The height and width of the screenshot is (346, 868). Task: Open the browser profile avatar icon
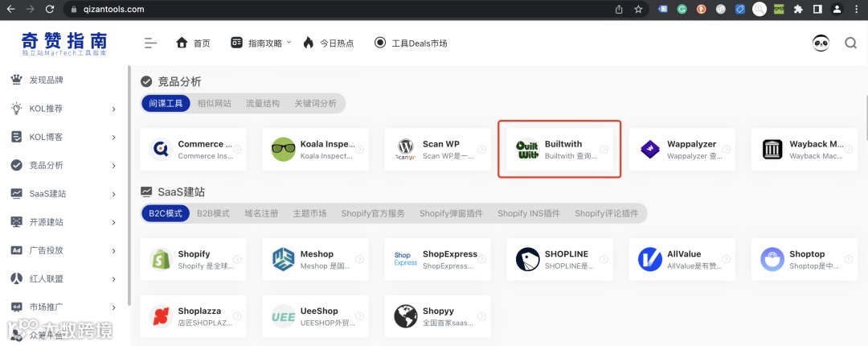tap(837, 9)
